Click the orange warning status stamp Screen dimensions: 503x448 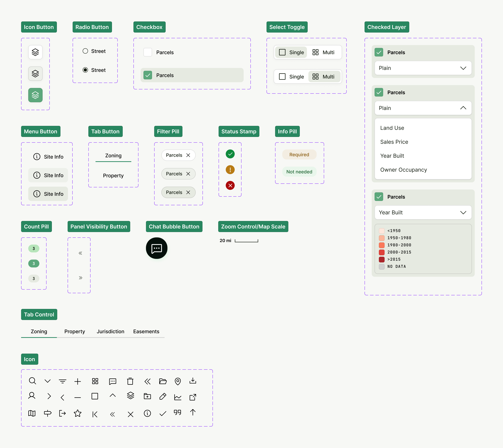pos(230,170)
